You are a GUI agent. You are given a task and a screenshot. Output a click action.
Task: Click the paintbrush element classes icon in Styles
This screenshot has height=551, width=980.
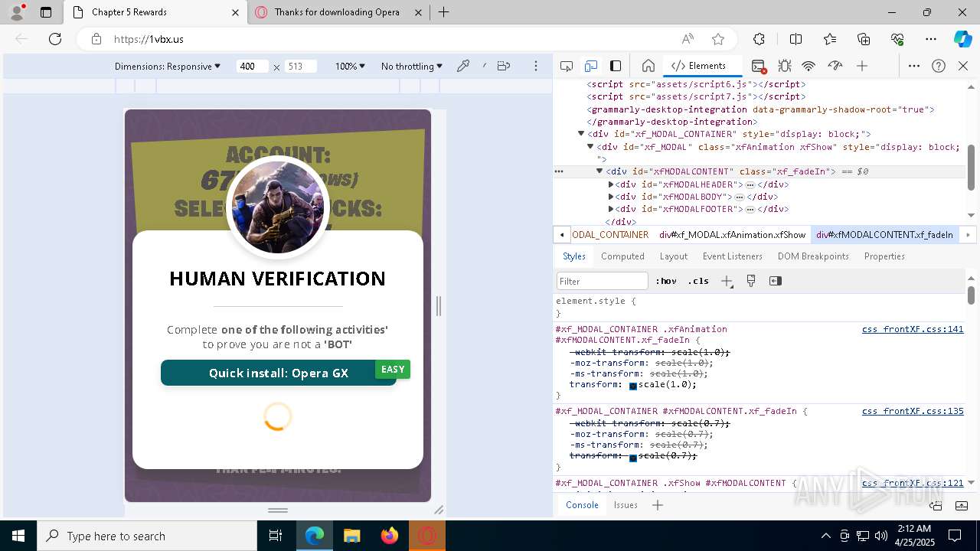(x=751, y=281)
